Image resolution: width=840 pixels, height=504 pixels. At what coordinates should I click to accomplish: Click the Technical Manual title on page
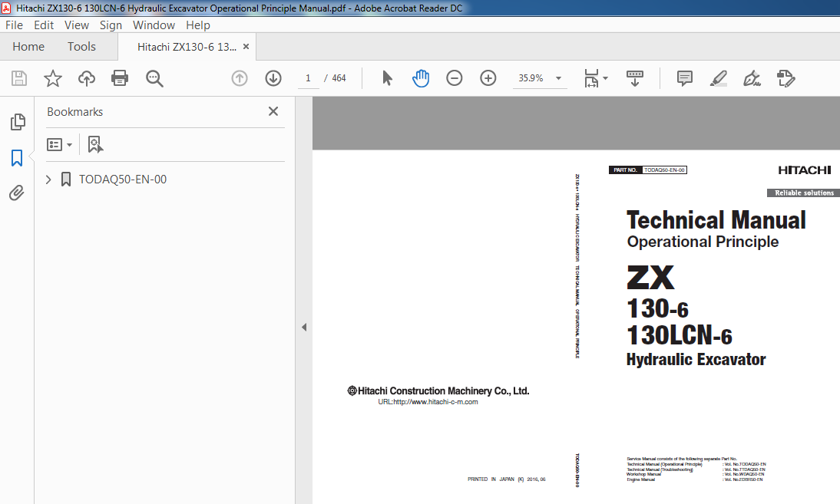pos(716,220)
